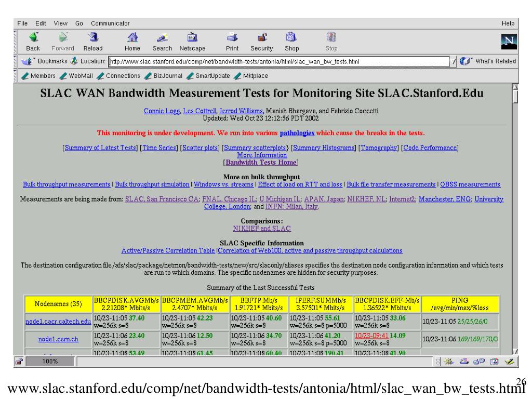Open the Mktplace toolbar bookmark
This screenshot has width=532, height=399.
(251, 76)
